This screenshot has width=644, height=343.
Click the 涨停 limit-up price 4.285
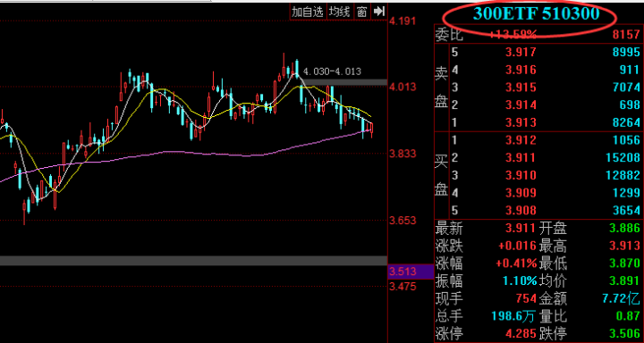coord(521,333)
